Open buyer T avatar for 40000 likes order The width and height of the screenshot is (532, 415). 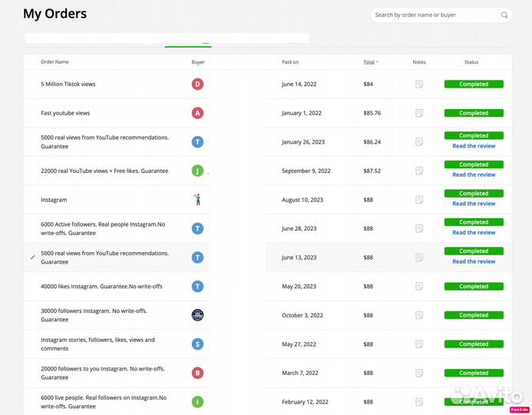tap(197, 287)
